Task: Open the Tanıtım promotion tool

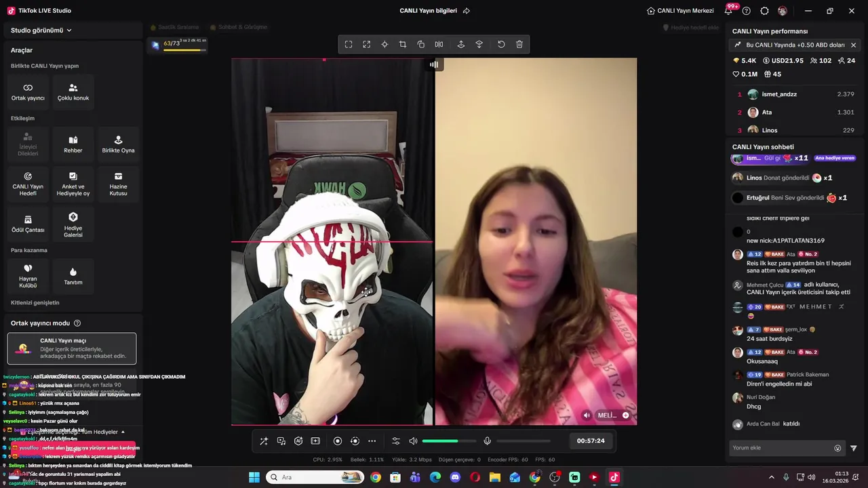Action: coord(73,277)
